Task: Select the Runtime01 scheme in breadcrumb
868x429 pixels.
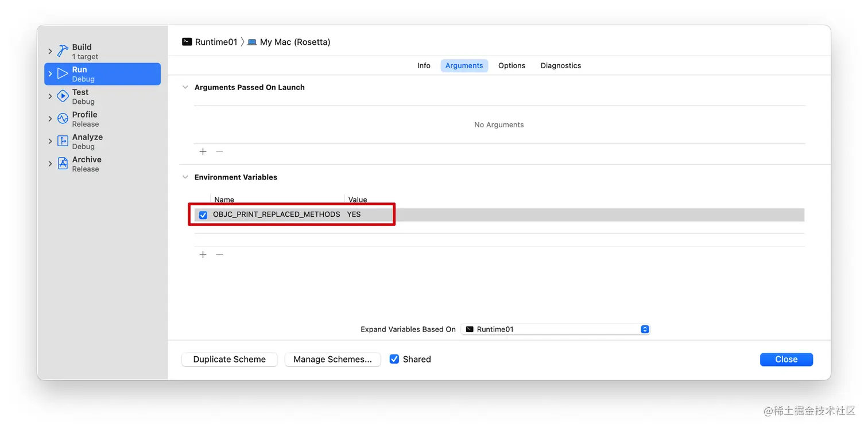Action: tap(216, 42)
